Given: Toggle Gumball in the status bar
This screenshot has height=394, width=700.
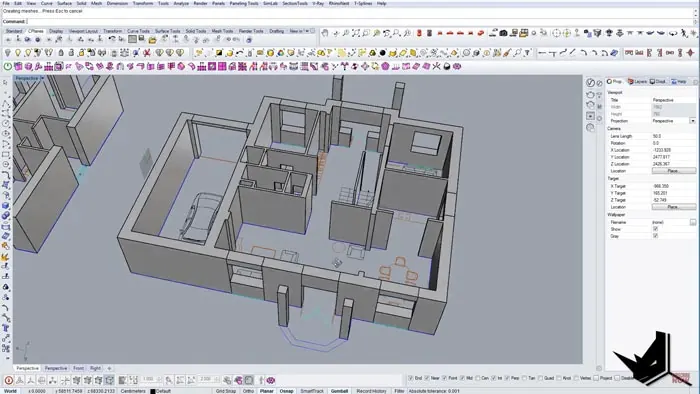Looking at the screenshot, I should tap(339, 391).
